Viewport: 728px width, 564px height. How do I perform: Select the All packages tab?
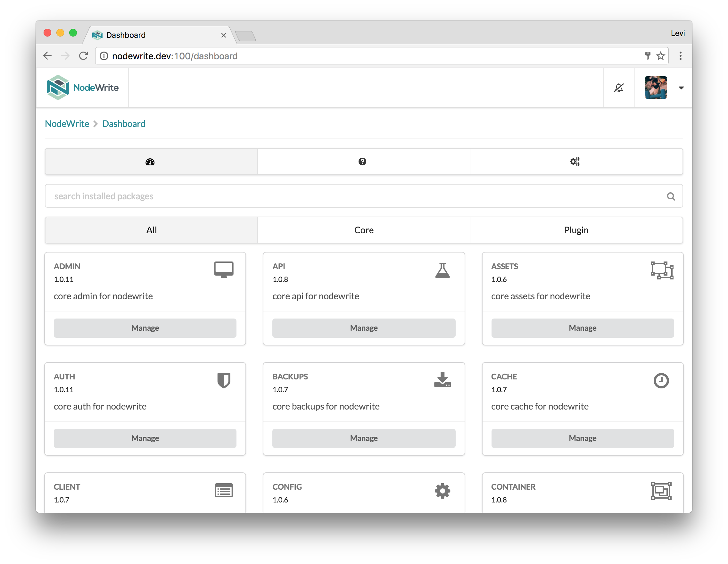click(x=151, y=230)
